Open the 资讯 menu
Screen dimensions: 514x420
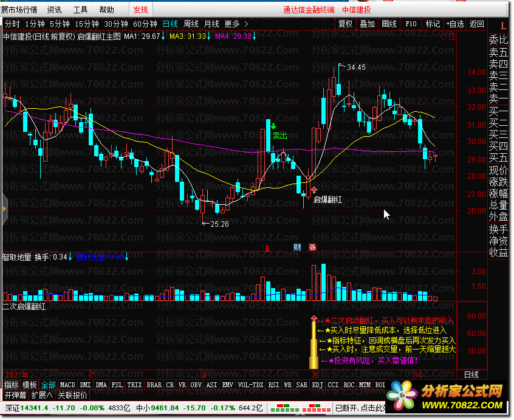(54, 10)
